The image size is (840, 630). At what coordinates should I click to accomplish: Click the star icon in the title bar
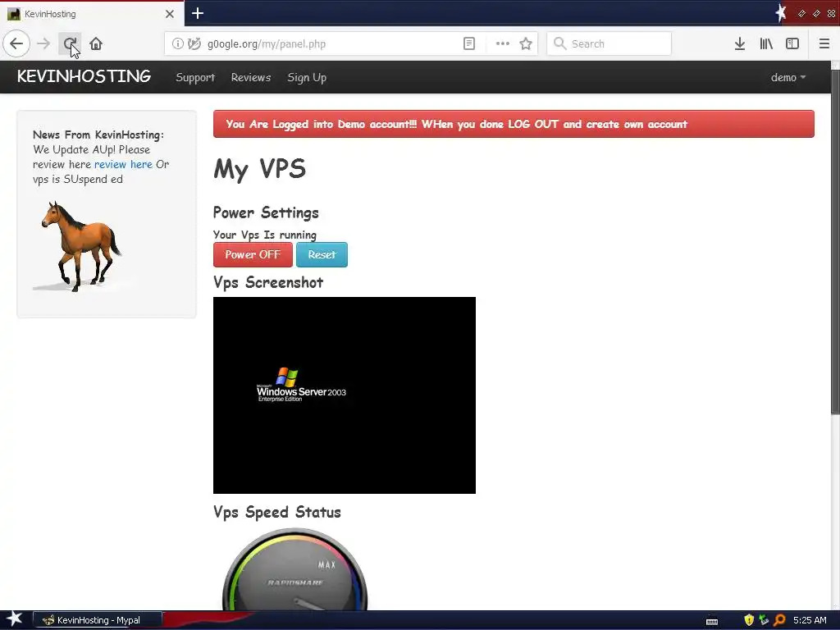click(x=781, y=13)
